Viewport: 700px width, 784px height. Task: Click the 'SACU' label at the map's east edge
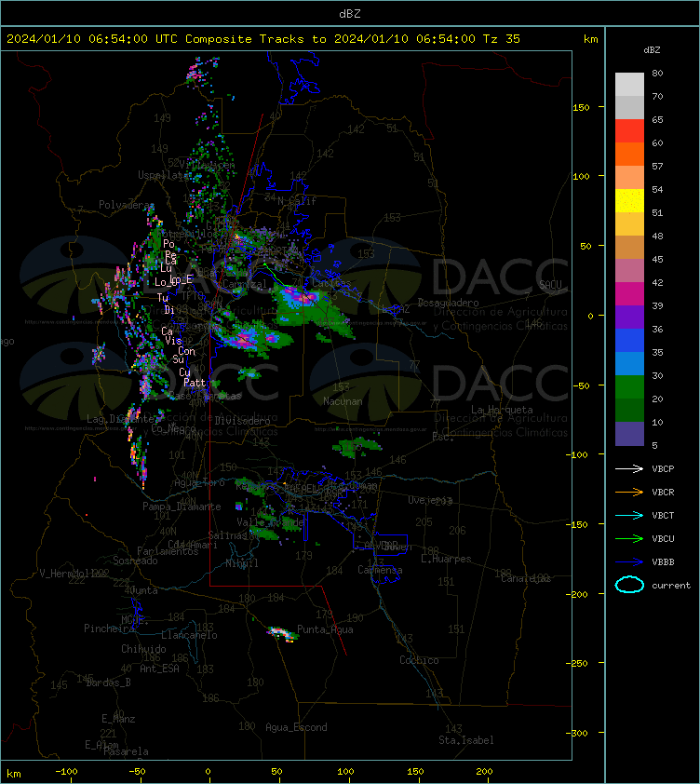[550, 285]
